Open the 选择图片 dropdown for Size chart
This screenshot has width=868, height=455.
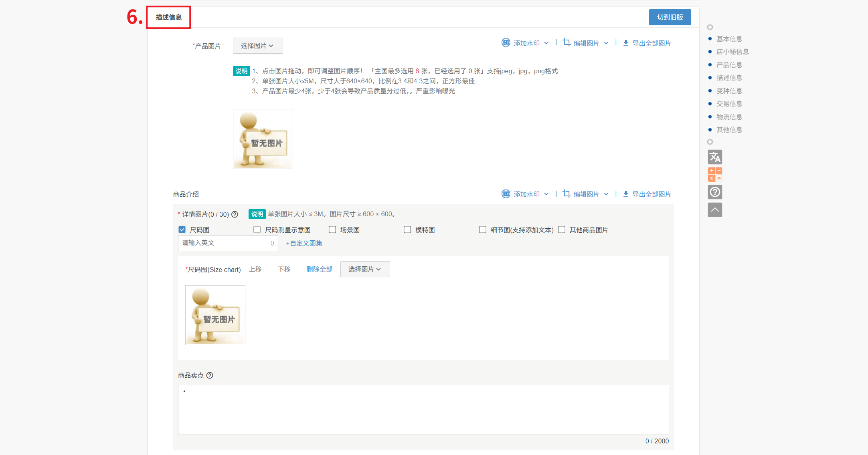coord(364,269)
